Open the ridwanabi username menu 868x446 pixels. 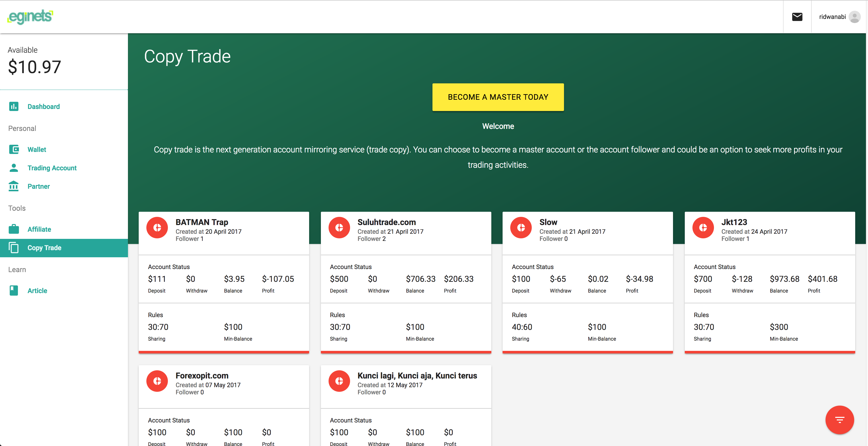pyautogui.click(x=832, y=17)
